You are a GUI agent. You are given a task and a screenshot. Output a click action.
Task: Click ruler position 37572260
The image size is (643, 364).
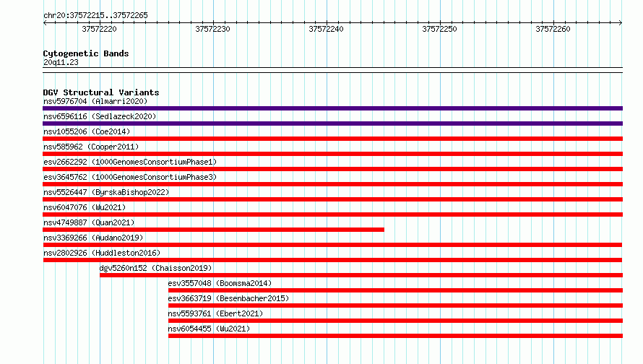click(553, 29)
